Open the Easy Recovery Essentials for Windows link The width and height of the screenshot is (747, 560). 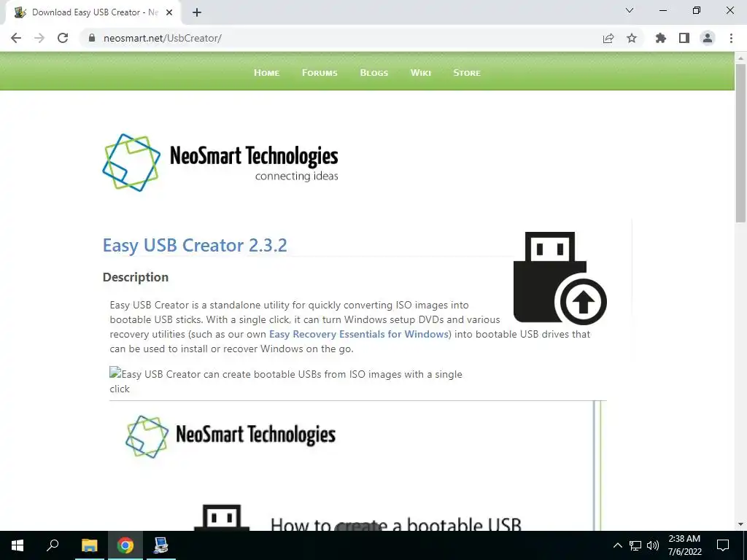[359, 334]
